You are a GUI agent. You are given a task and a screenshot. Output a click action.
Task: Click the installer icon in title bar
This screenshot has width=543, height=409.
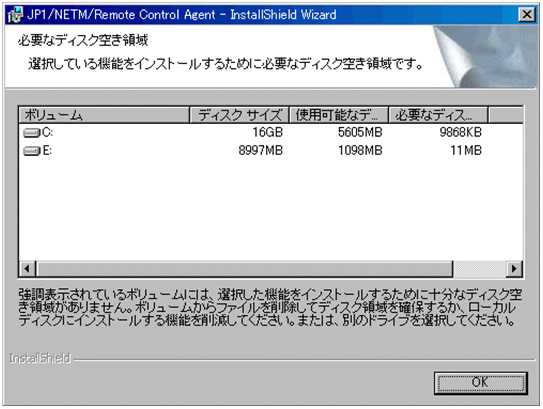click(15, 15)
